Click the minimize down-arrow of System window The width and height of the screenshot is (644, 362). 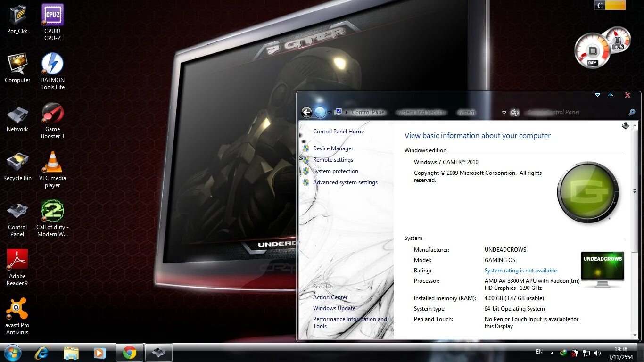tap(597, 95)
